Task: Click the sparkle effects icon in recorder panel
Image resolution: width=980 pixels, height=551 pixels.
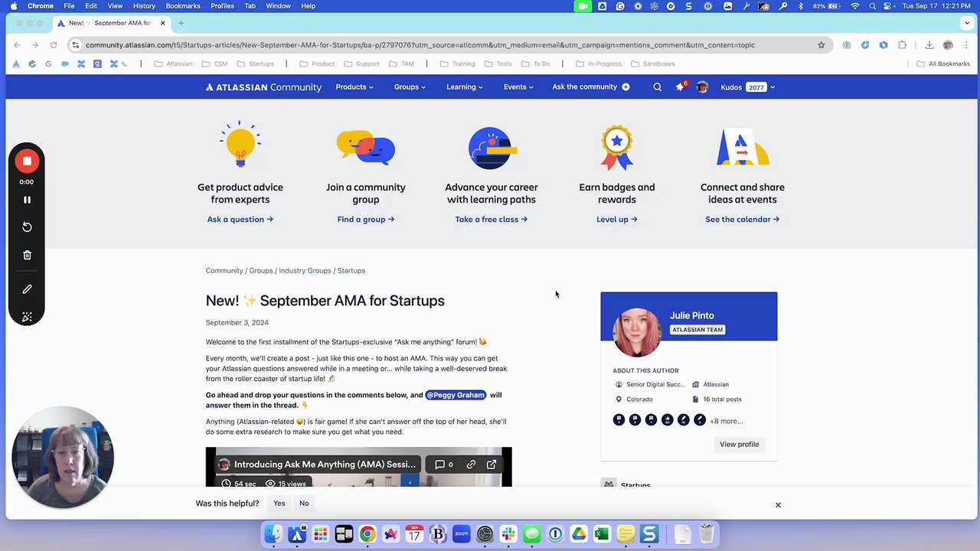Action: coord(27,317)
